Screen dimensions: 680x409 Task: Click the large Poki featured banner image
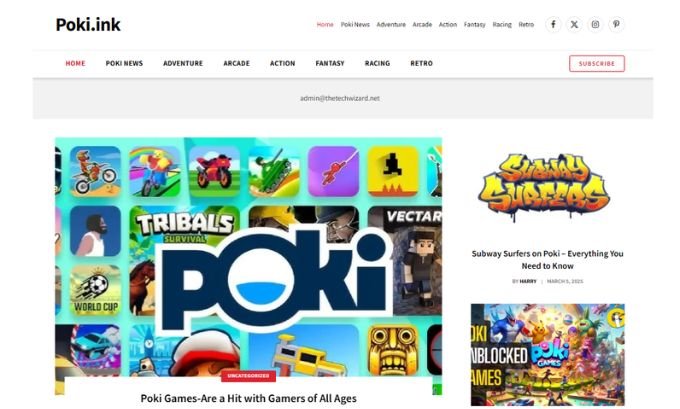click(x=248, y=257)
